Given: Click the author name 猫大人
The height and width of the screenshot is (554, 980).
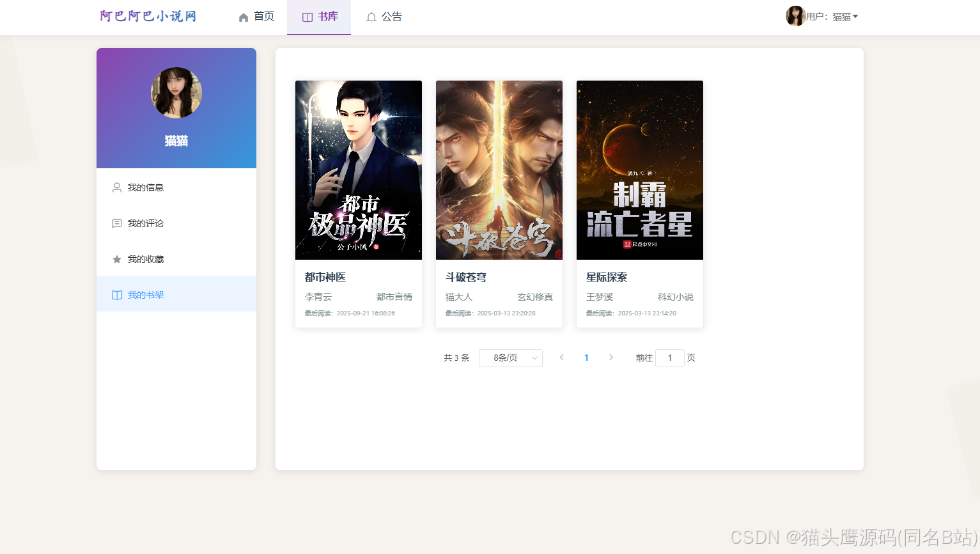Looking at the screenshot, I should pyautogui.click(x=459, y=297).
